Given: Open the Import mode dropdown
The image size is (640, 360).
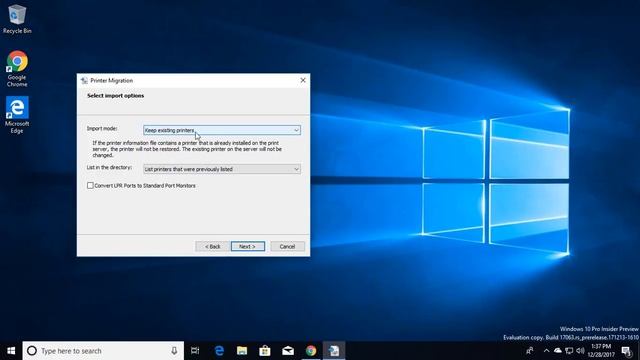Looking at the screenshot, I should [x=222, y=130].
